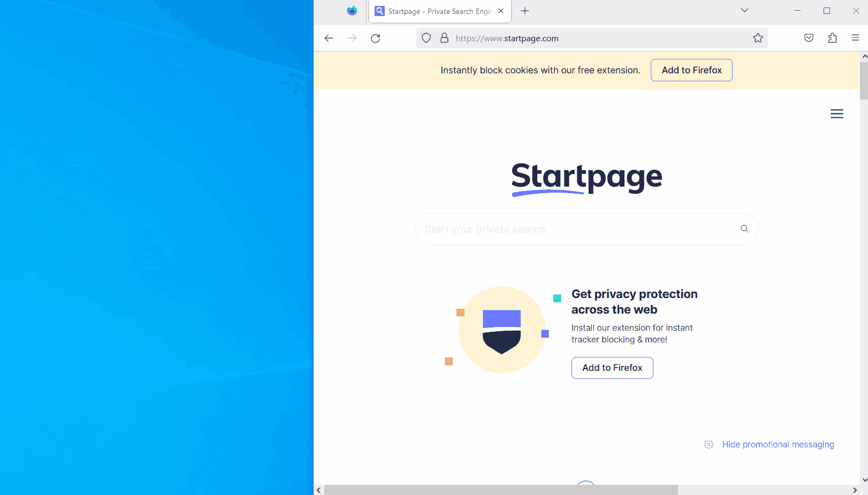Open the Firefox extensions puzzle icon
The width and height of the screenshot is (868, 495).
pos(833,38)
